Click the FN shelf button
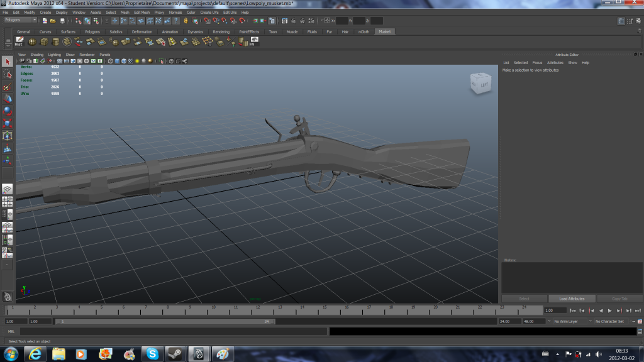644x362 pixels. tap(254, 41)
